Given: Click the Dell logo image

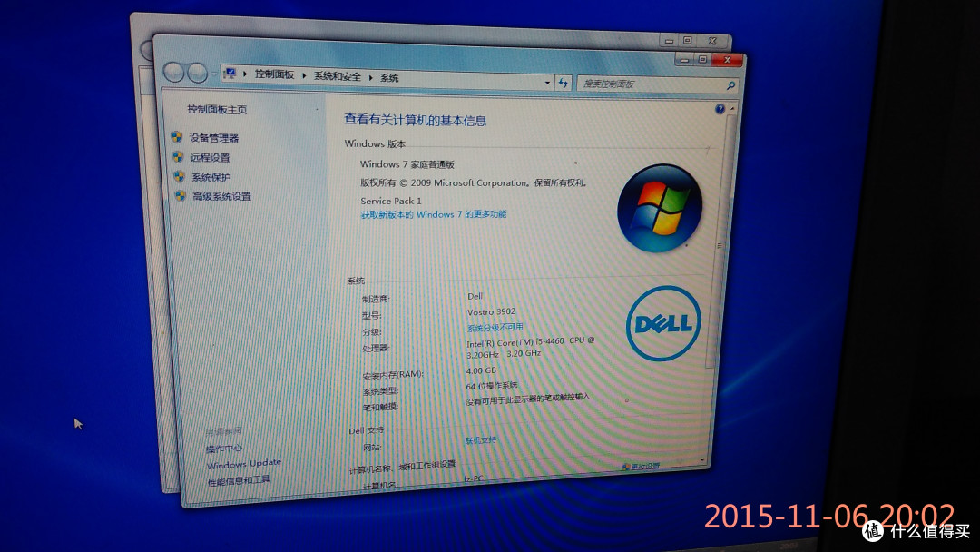Looking at the screenshot, I should (x=663, y=323).
